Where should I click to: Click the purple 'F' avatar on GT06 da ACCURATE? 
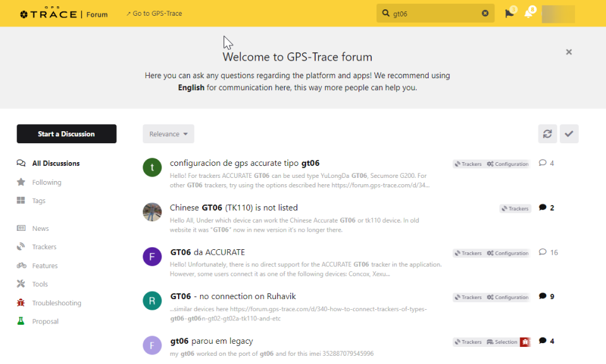click(x=152, y=257)
